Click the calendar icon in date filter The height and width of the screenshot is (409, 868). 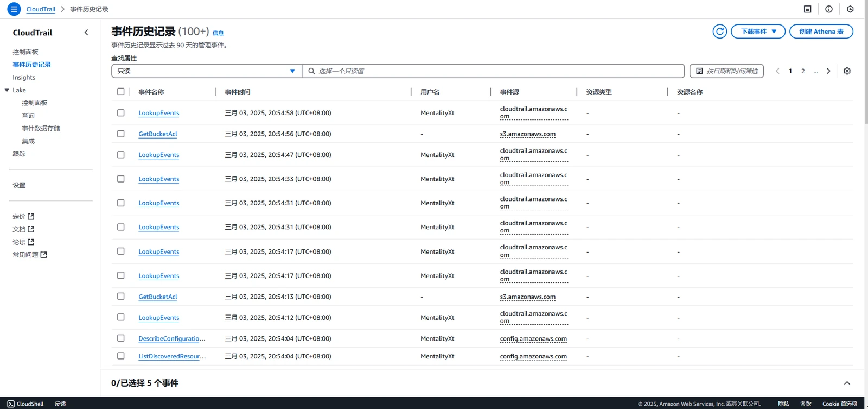tap(699, 71)
